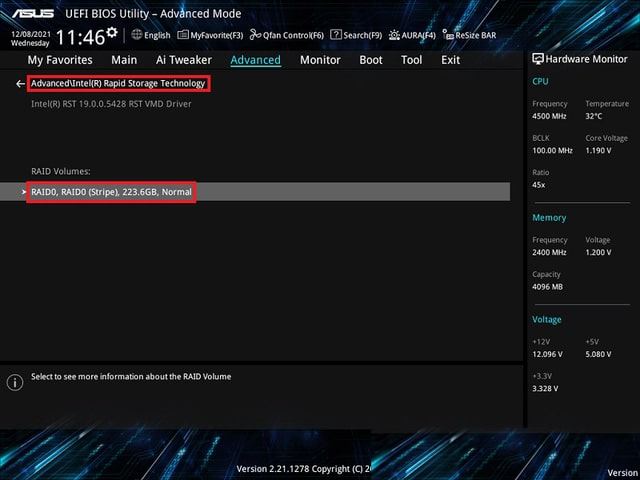The height and width of the screenshot is (480, 640).
Task: Click Memory section heading
Action: coord(549,218)
